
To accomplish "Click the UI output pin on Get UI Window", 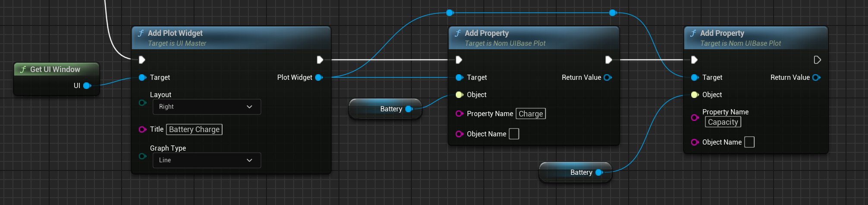I will tap(87, 85).
